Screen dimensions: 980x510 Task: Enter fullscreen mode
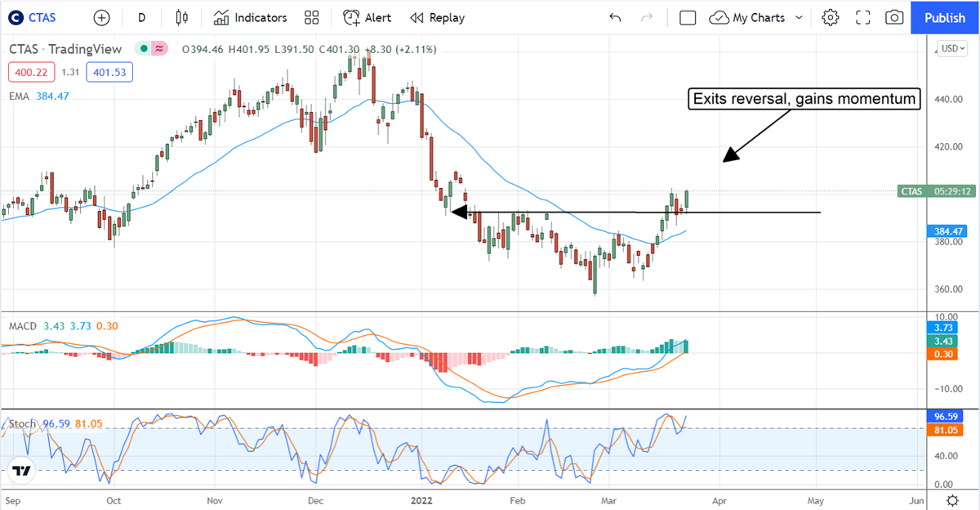pyautogui.click(x=862, y=17)
